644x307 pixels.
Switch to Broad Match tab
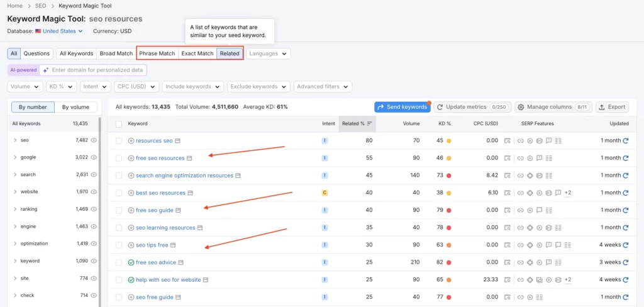116,53
